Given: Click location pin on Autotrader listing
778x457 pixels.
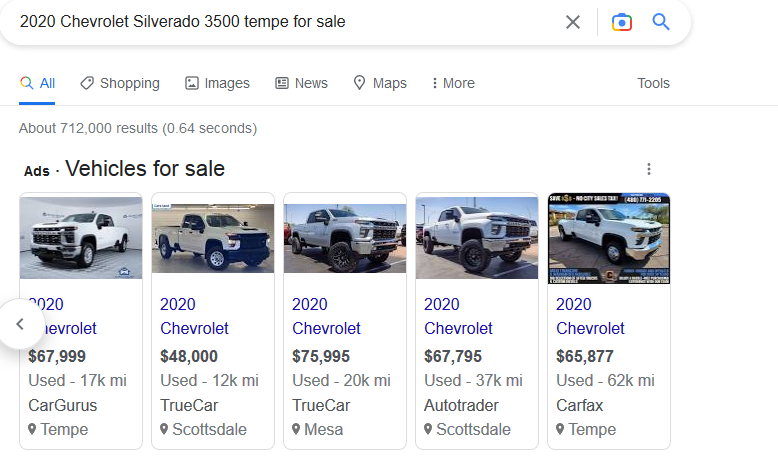Looking at the screenshot, I should coord(429,430).
